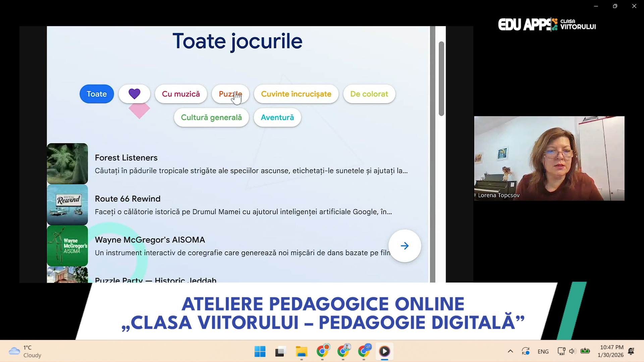Open the second Chrome taskbar icon
Screen dimensions: 644x362
coord(343,351)
